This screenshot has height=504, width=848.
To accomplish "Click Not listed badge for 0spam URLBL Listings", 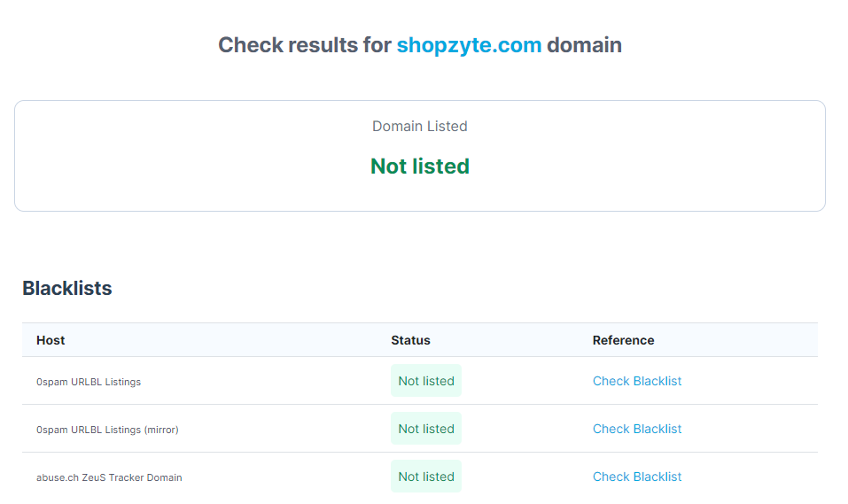I will click(426, 381).
